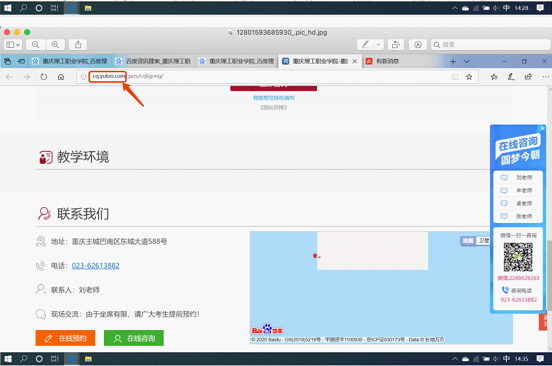Click the Edge icon on the 14:28 taskbar
Screen dimensions: 552x366
coord(72,8)
